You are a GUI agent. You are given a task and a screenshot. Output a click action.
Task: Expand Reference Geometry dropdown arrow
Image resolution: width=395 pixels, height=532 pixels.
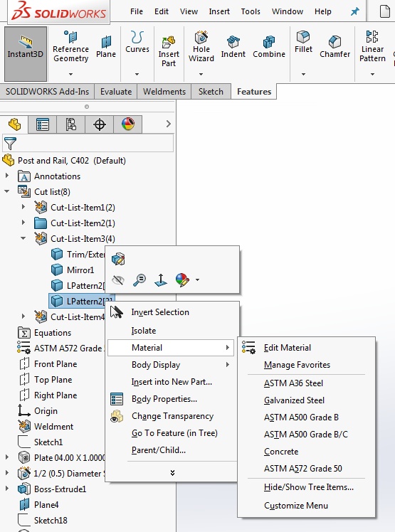pyautogui.click(x=70, y=74)
